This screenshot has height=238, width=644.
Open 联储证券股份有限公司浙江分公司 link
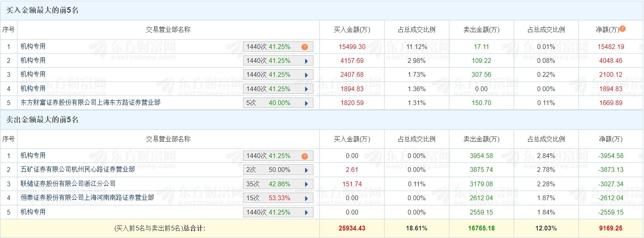click(x=68, y=184)
